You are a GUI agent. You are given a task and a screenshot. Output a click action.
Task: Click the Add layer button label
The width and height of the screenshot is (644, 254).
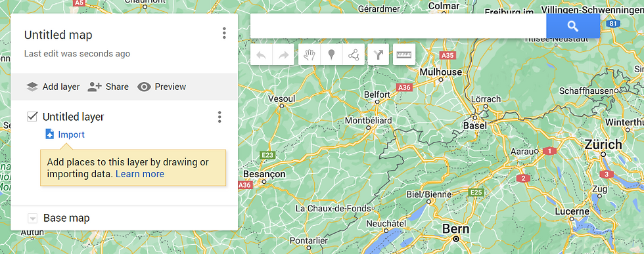61,87
